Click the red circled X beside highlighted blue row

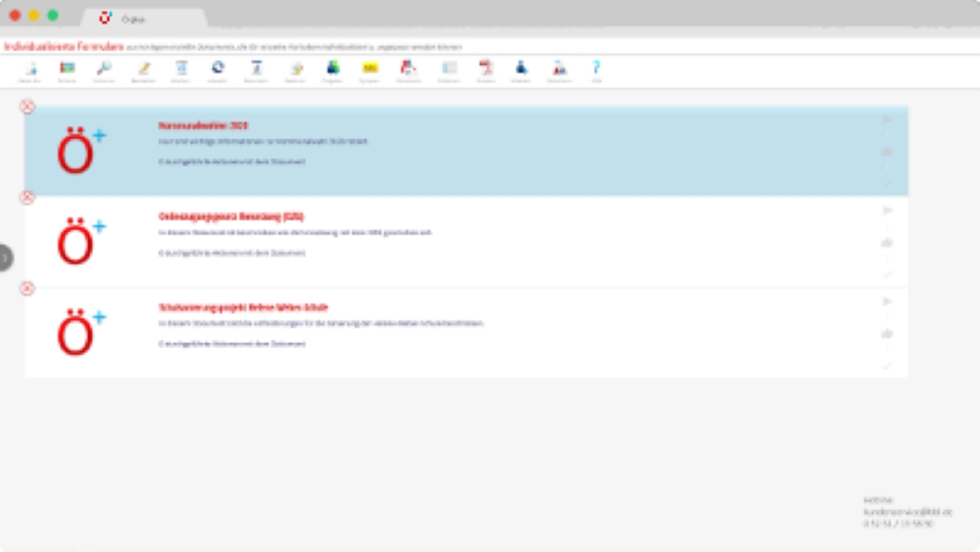coord(26,106)
